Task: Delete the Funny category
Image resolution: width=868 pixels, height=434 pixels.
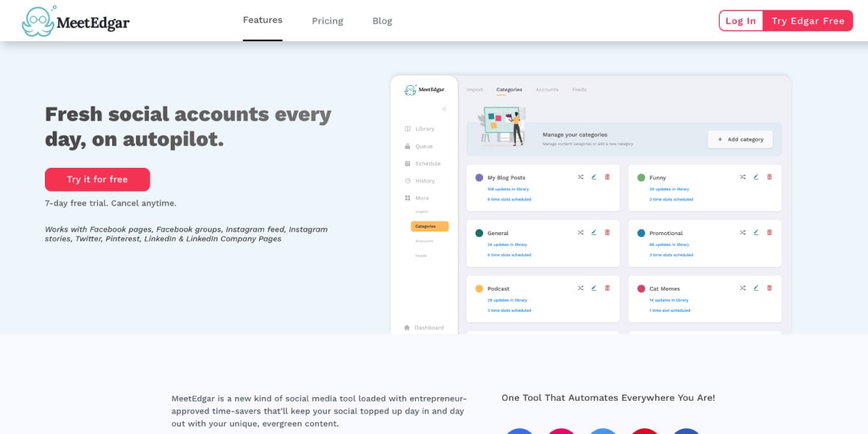Action: (769, 176)
